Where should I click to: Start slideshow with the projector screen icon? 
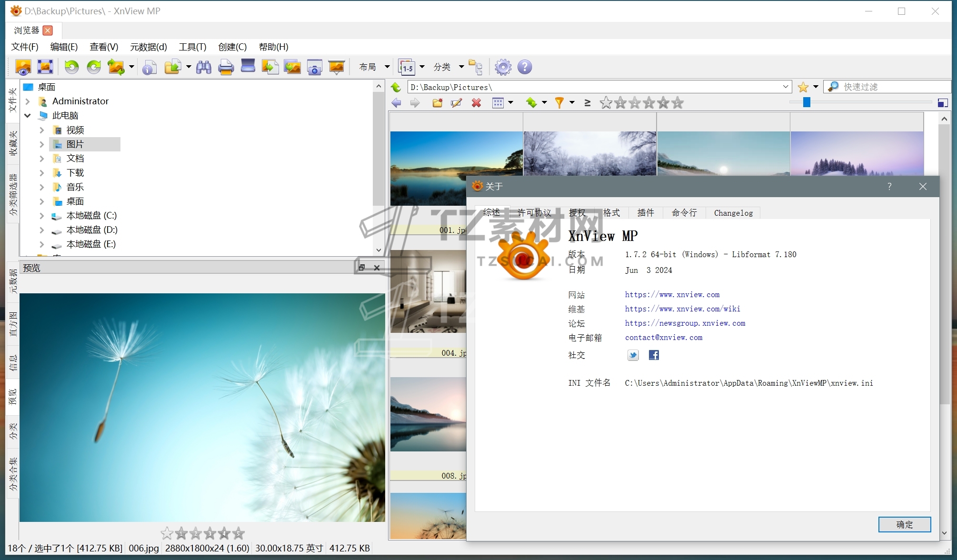click(x=337, y=67)
